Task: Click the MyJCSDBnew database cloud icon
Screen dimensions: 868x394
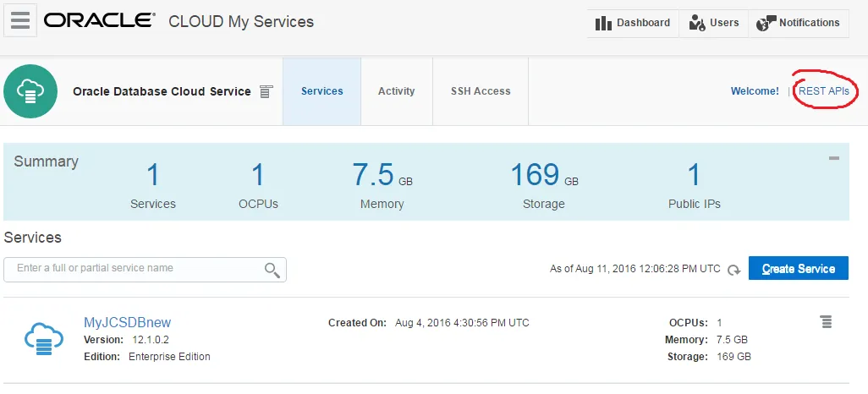Action: (x=44, y=339)
